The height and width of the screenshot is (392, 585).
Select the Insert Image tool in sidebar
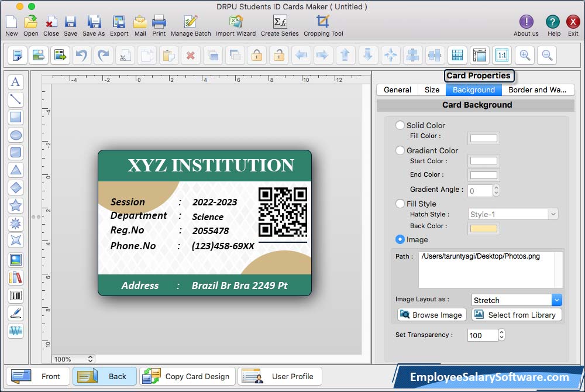16,260
